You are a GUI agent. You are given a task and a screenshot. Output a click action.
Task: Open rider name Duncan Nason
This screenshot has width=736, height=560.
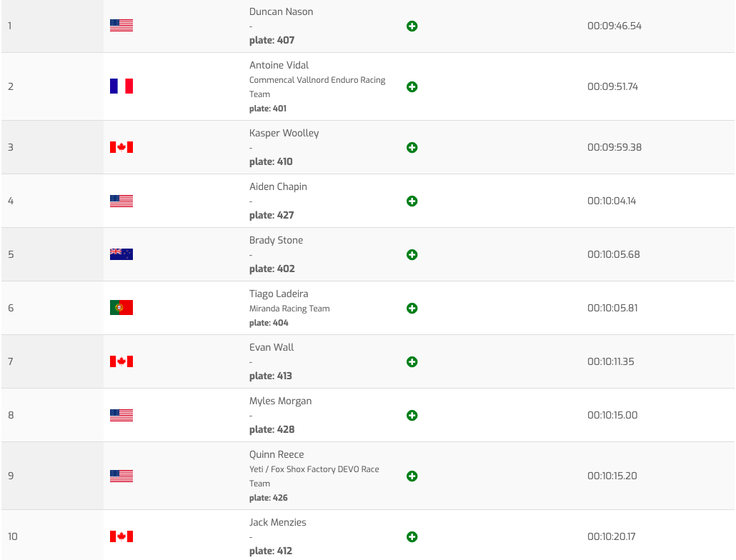pyautogui.click(x=281, y=11)
